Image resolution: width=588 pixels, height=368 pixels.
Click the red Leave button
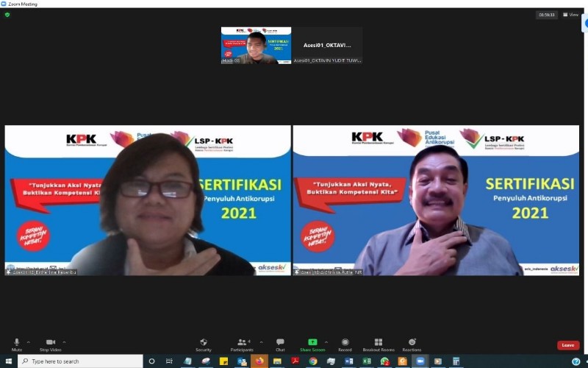coord(567,345)
